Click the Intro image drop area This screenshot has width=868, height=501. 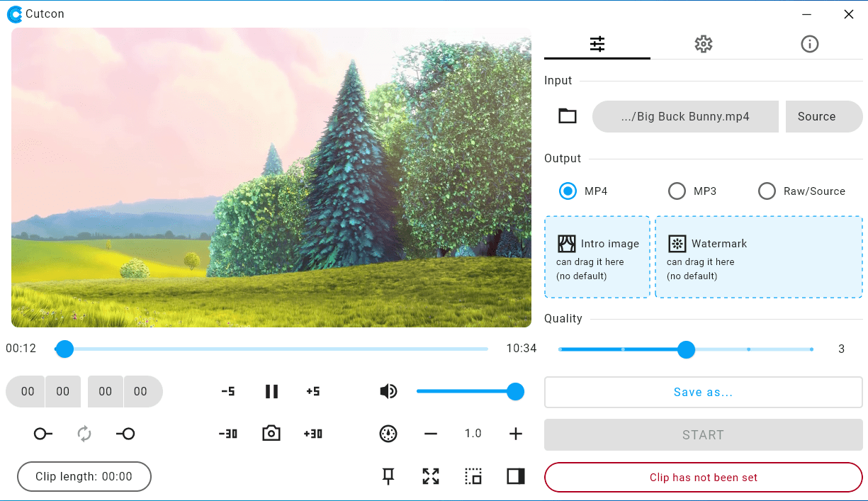(597, 257)
